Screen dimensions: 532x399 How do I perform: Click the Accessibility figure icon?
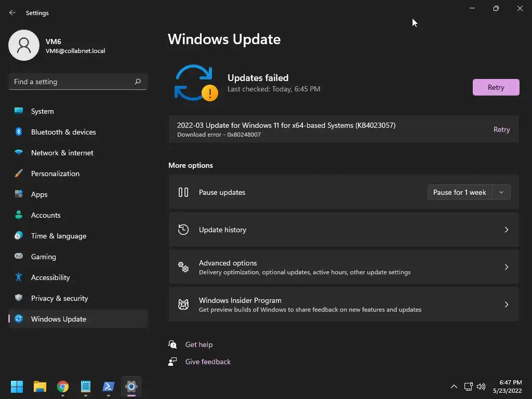pos(19,277)
